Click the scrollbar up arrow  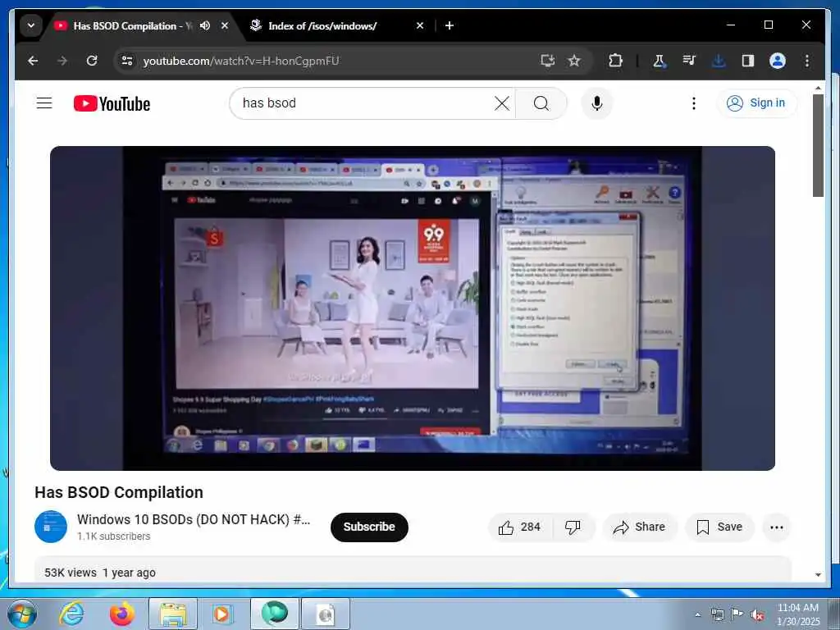[818, 88]
